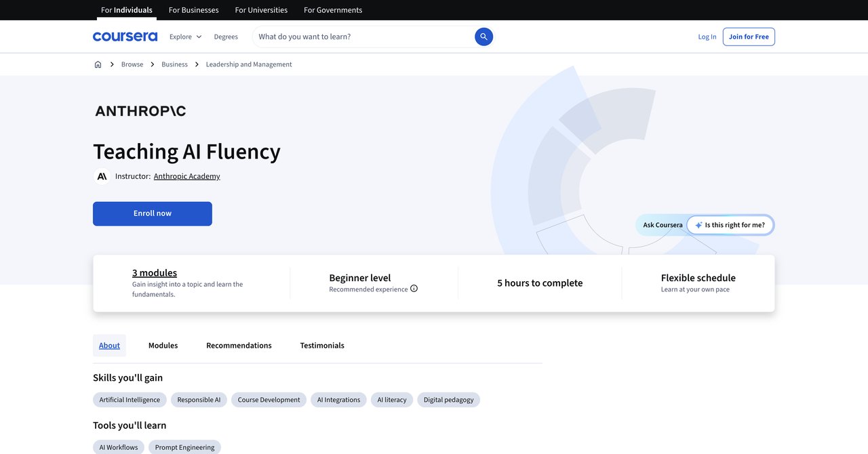This screenshot has height=454, width=868.
Task: Click 'Skills you'll gain' heading
Action: (x=127, y=377)
